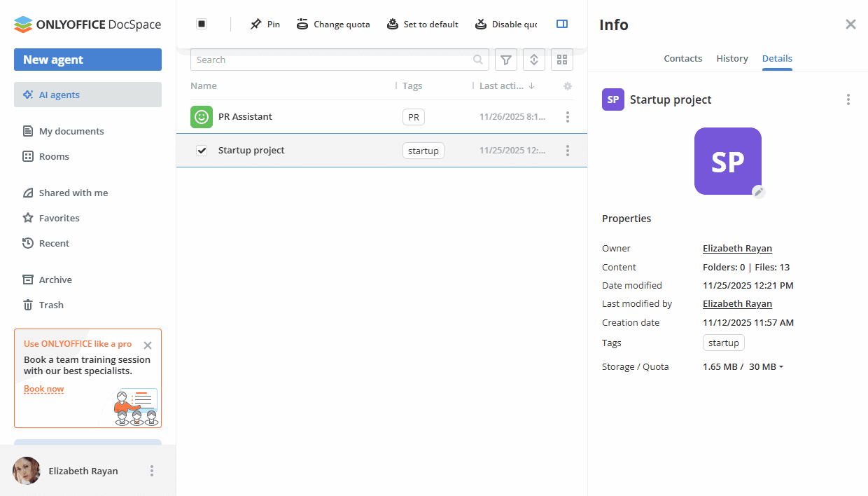
Task: Open Startup project options in Info panel
Action: [x=848, y=99]
